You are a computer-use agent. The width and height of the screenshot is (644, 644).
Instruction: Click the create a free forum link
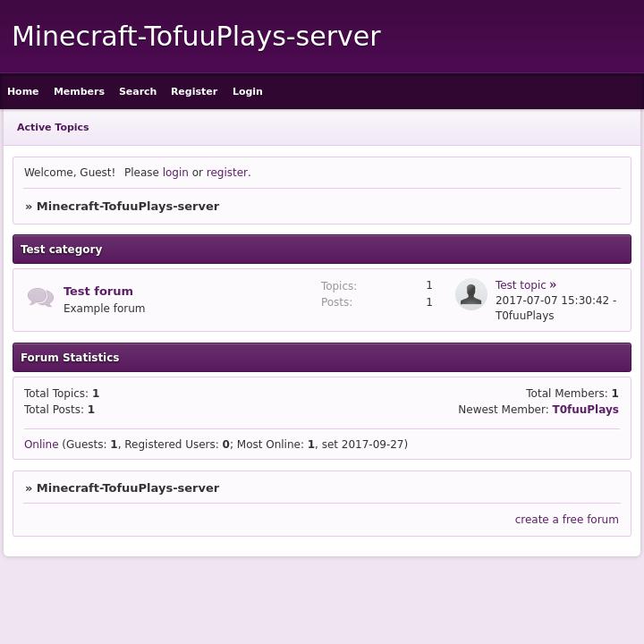(x=566, y=520)
